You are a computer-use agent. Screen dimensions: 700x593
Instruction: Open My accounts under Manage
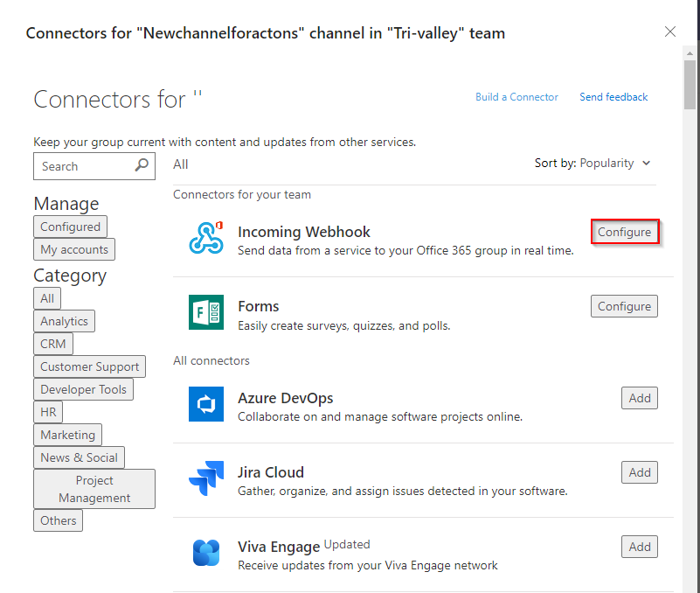[x=74, y=249]
